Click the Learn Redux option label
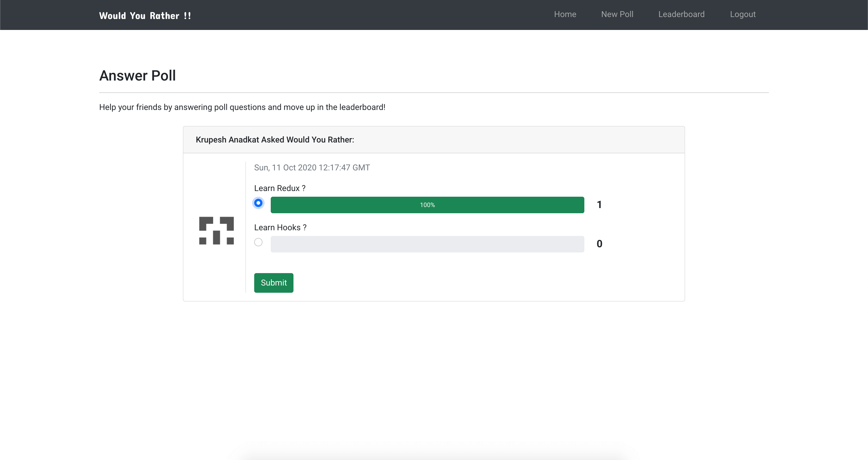 point(280,188)
